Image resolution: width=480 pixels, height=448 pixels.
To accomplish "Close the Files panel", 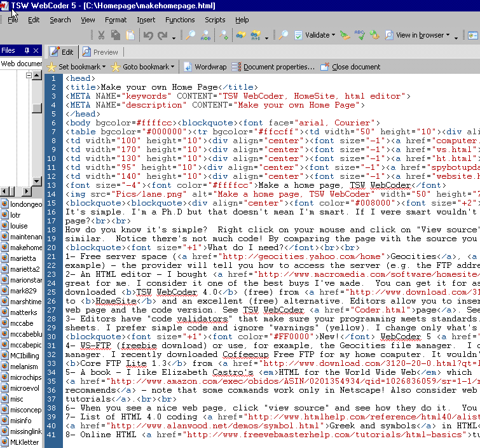I will pos(36,50).
